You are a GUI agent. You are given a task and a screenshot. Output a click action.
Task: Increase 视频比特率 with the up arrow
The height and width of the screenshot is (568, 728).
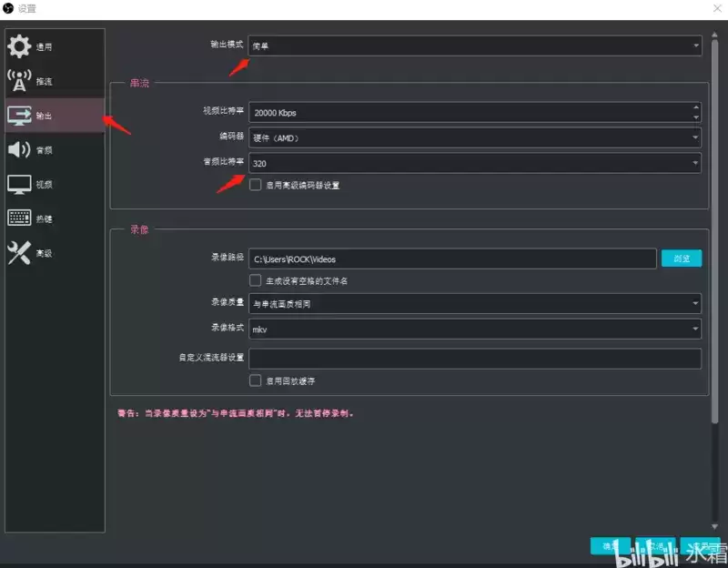pos(695,107)
